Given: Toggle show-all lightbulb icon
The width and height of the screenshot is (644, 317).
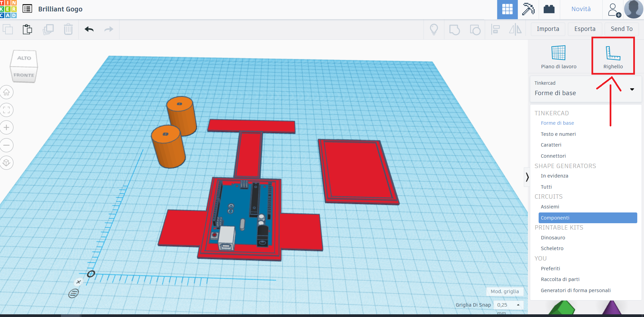Looking at the screenshot, I should pos(434,30).
